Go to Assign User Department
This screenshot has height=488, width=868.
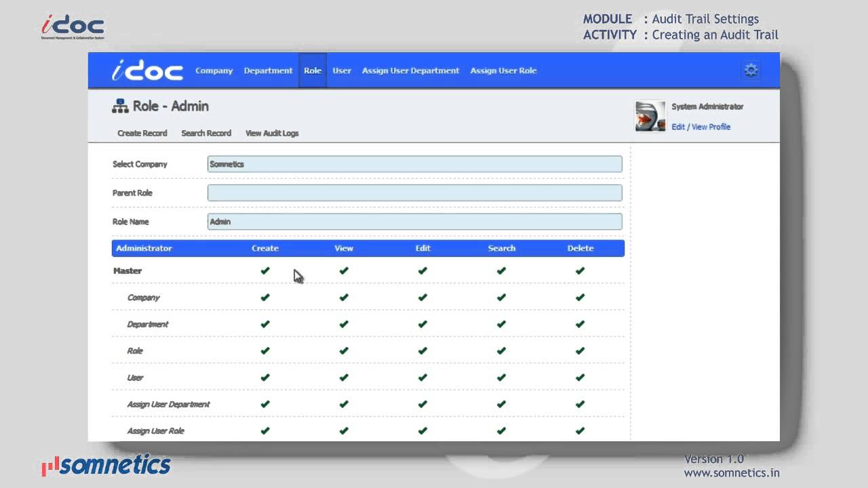410,70
